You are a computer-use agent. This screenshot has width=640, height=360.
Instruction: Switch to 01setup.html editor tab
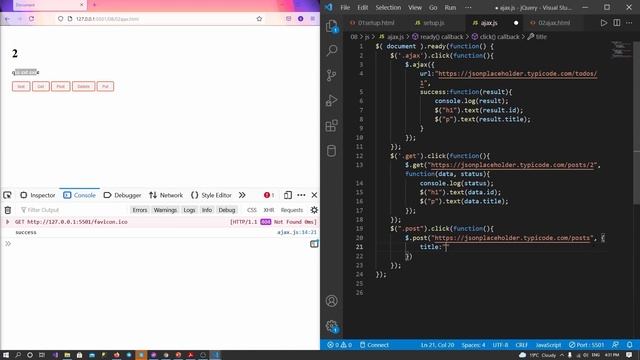coord(373,23)
